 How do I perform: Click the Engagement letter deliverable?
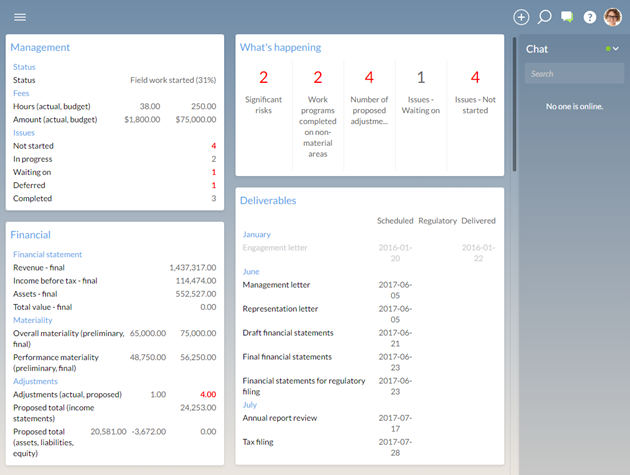click(x=276, y=247)
